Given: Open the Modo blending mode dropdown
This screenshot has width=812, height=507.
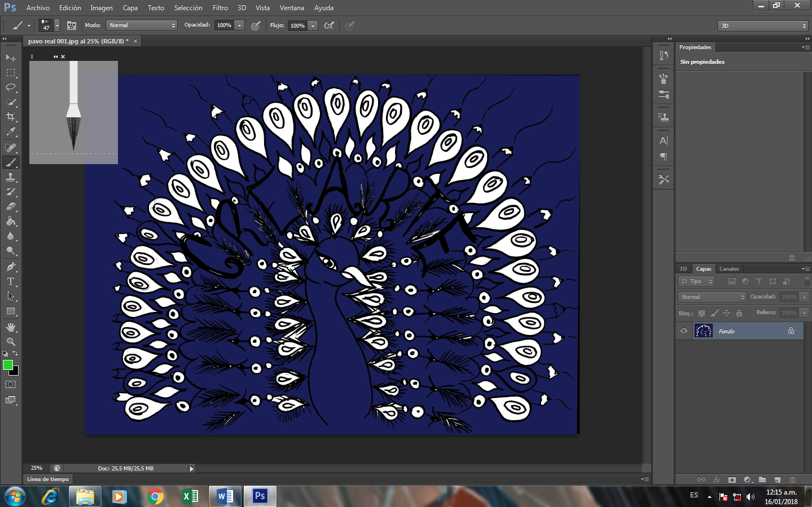Looking at the screenshot, I should (142, 25).
